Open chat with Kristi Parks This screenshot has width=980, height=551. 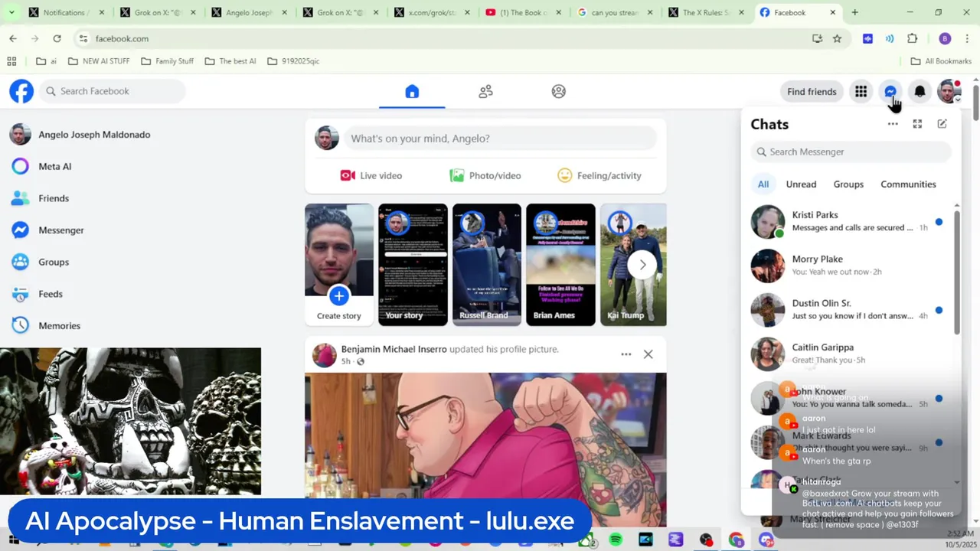coord(848,222)
